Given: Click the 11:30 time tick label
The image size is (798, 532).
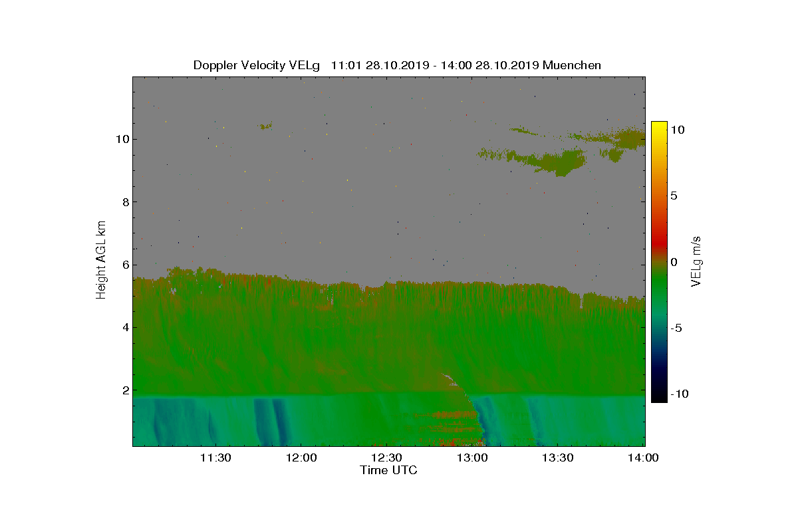Looking at the screenshot, I should point(215,458).
